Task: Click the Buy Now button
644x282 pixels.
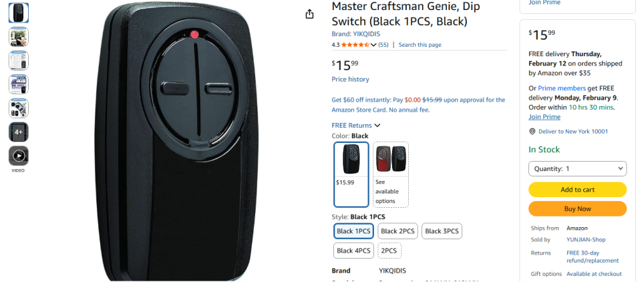Action: (x=577, y=208)
